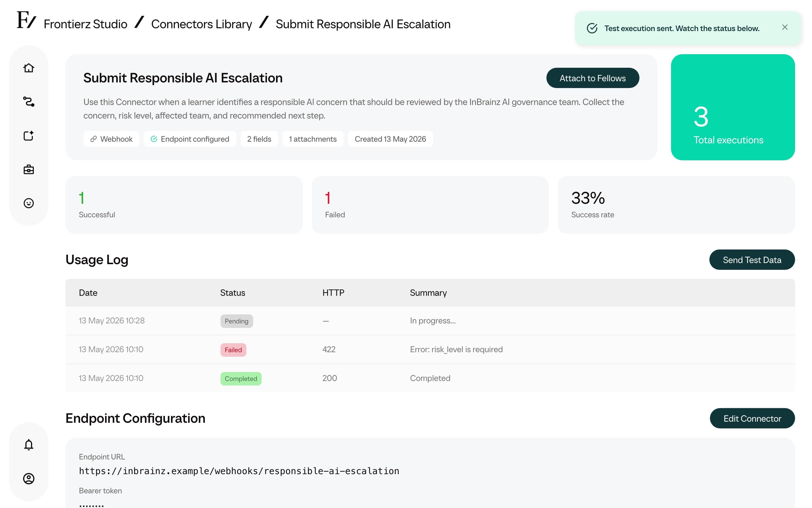Click Attach to Fellows button
Screen dimensions: 812x508
click(593, 78)
